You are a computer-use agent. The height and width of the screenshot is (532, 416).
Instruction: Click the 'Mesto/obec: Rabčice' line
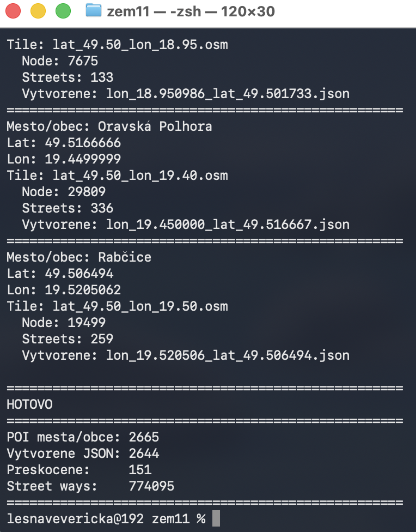(x=79, y=257)
